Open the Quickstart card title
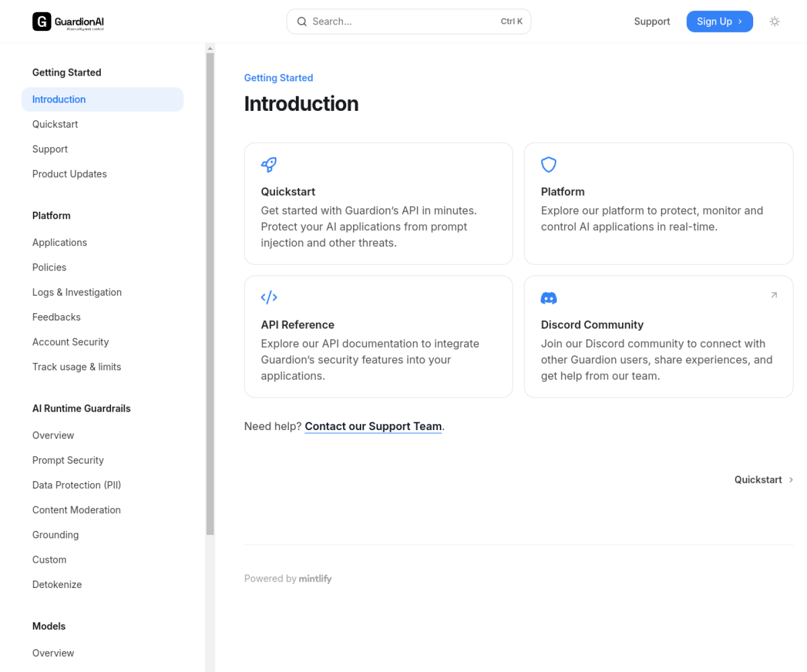The width and height of the screenshot is (807, 672). (x=288, y=192)
